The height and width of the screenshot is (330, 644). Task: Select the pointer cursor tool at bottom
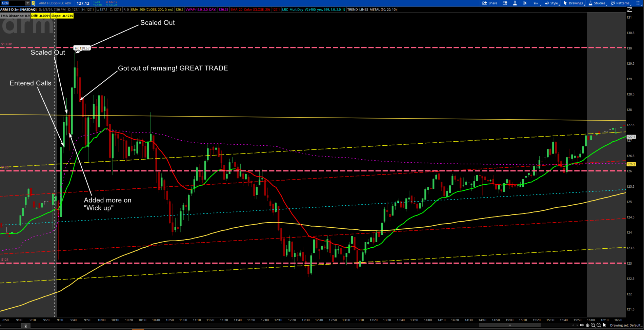pyautogui.click(x=605, y=325)
